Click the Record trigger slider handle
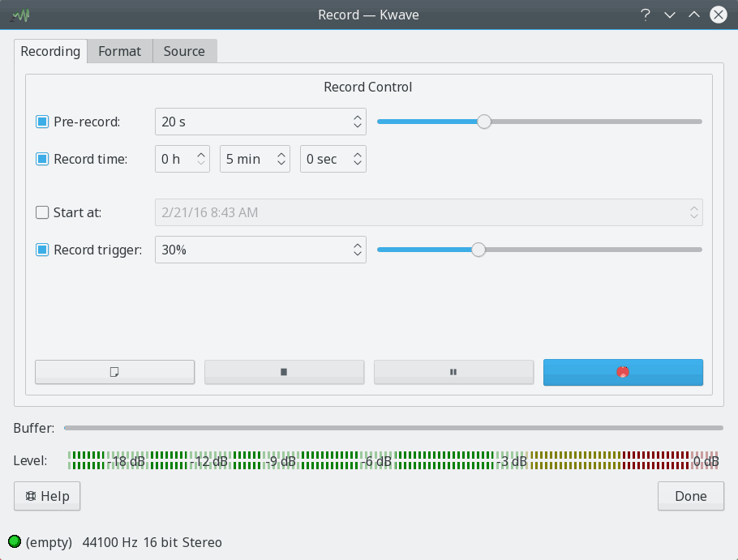The height and width of the screenshot is (560, 738). coord(478,250)
